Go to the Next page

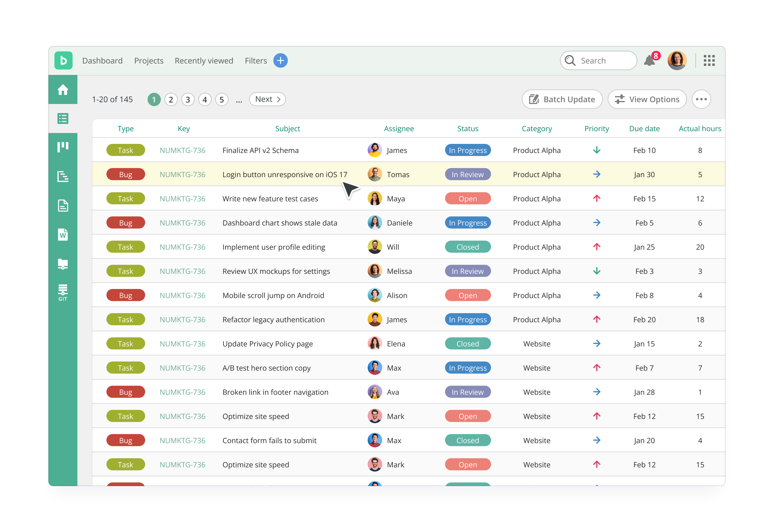point(267,99)
